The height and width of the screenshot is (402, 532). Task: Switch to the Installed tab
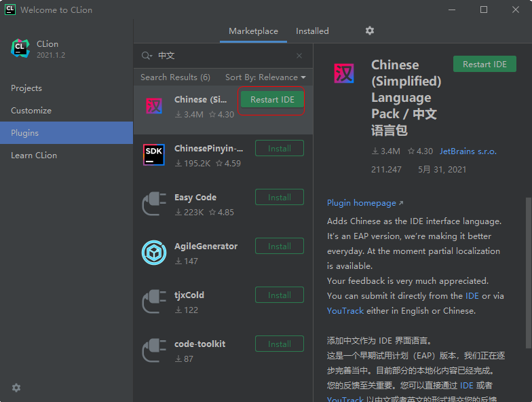[312, 31]
